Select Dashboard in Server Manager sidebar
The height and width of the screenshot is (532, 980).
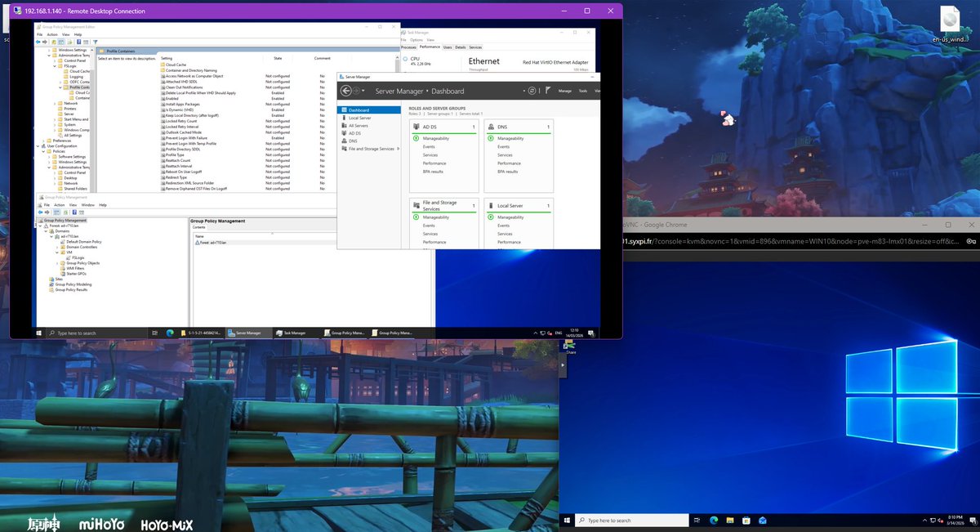[x=369, y=110]
